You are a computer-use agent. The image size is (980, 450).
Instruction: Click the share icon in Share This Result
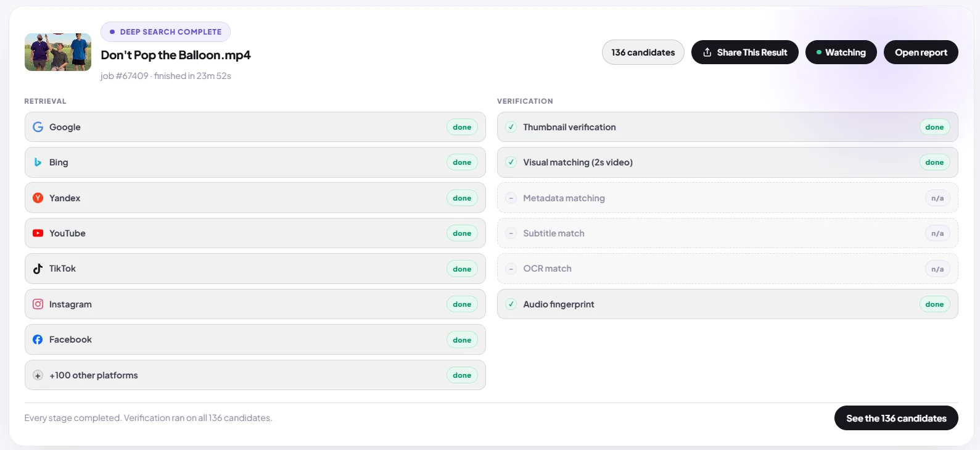[707, 52]
